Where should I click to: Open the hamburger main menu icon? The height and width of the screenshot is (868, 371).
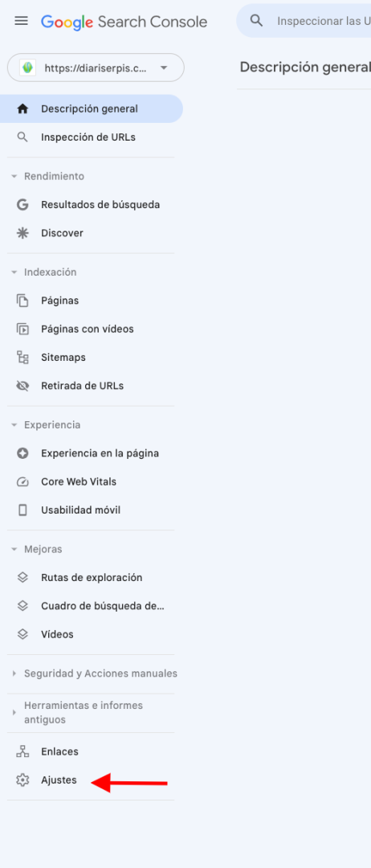[x=21, y=21]
